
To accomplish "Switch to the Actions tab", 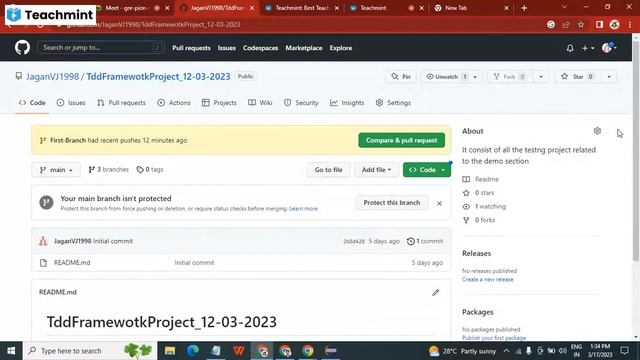I will [174, 103].
